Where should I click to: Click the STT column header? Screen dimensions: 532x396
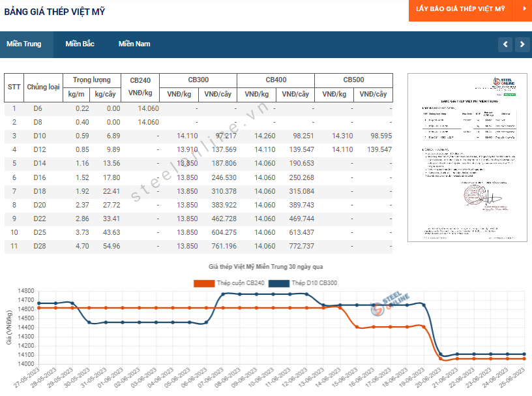(14, 87)
